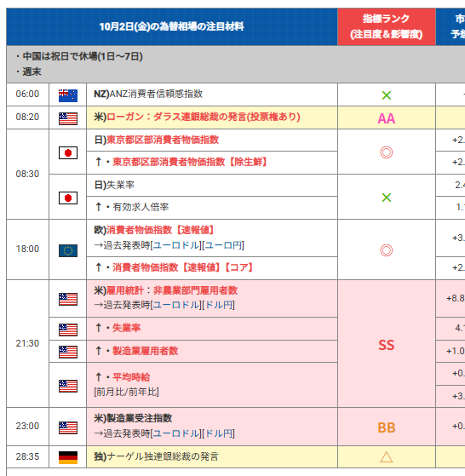Click the US flag in the 23:00 row
The height and width of the screenshot is (476, 465).
[67, 427]
